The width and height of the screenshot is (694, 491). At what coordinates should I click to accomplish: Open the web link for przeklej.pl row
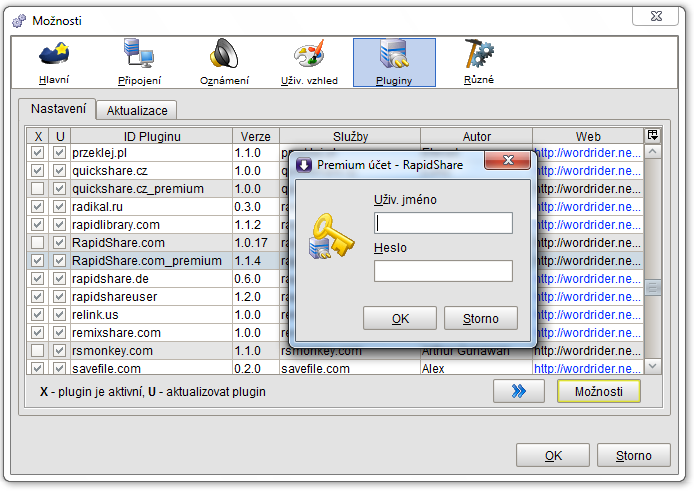[x=587, y=153]
